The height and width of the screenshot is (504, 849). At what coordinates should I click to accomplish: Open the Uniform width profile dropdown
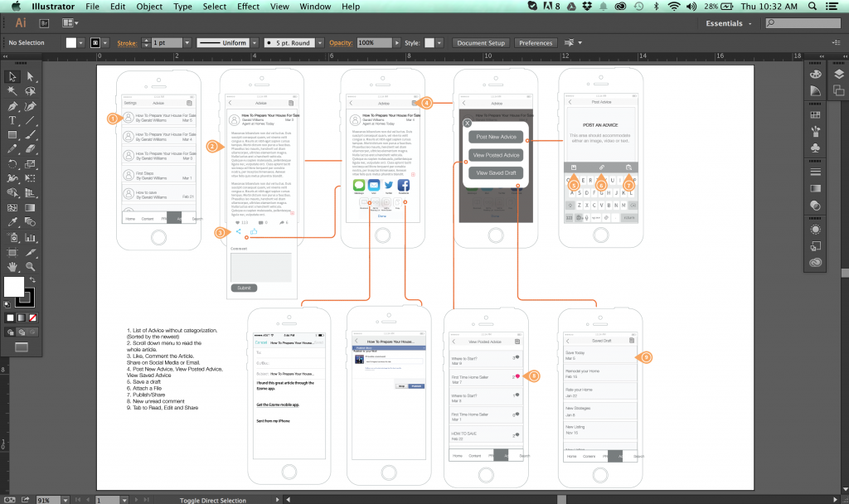(x=255, y=43)
